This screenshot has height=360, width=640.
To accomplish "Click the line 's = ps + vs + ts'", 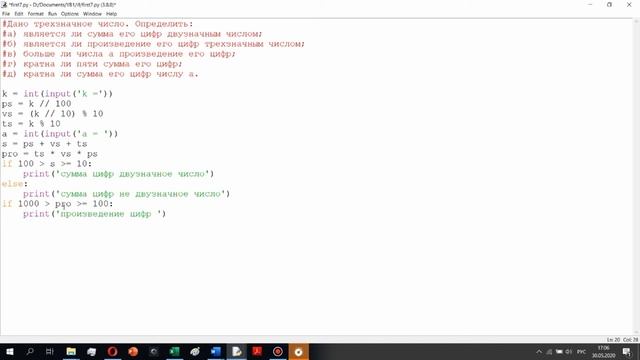I will point(44,144).
